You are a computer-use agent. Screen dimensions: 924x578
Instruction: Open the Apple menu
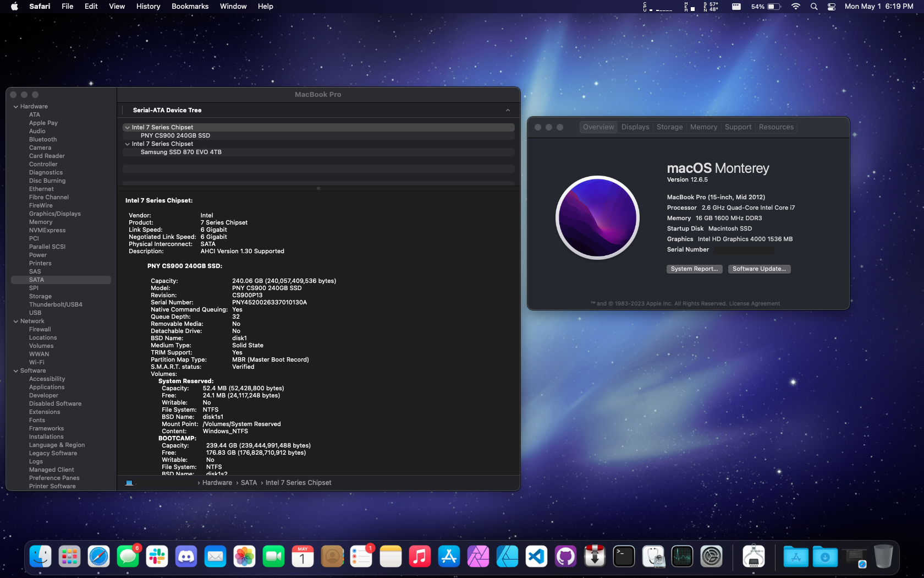(x=14, y=7)
